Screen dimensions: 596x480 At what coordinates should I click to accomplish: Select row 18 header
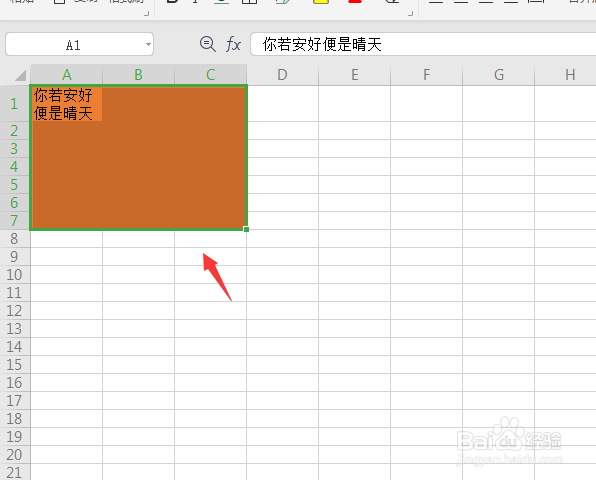pos(14,419)
